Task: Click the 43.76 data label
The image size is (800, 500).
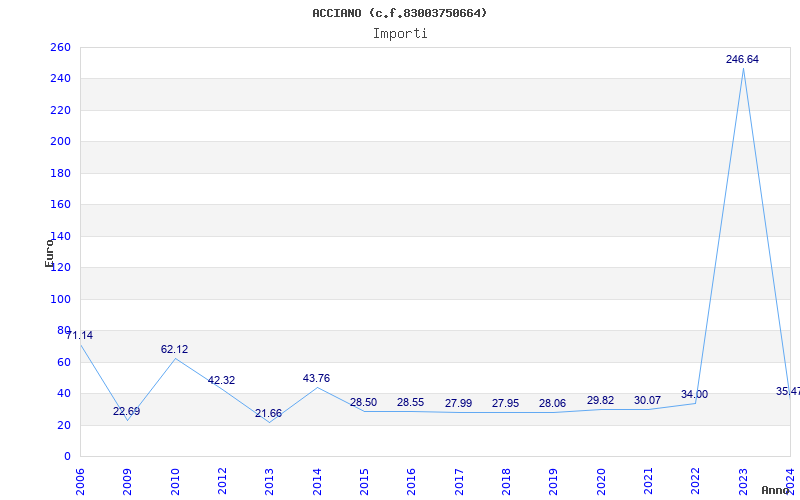Action: (316, 379)
